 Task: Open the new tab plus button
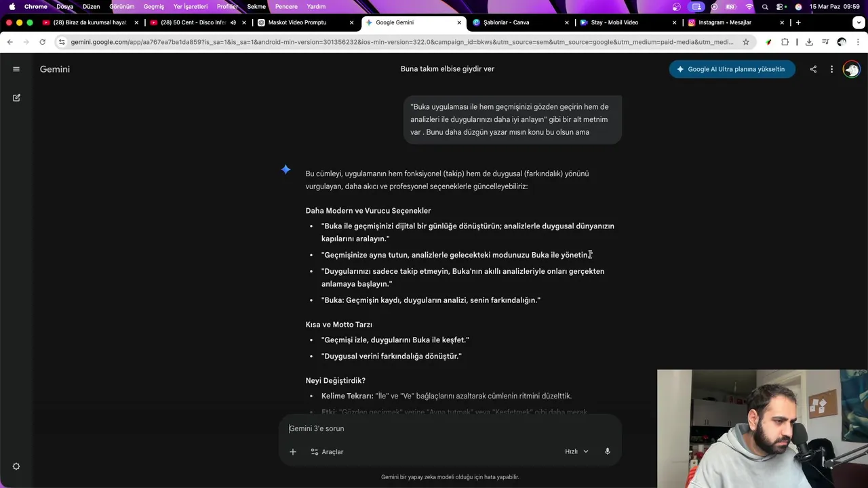click(x=798, y=22)
